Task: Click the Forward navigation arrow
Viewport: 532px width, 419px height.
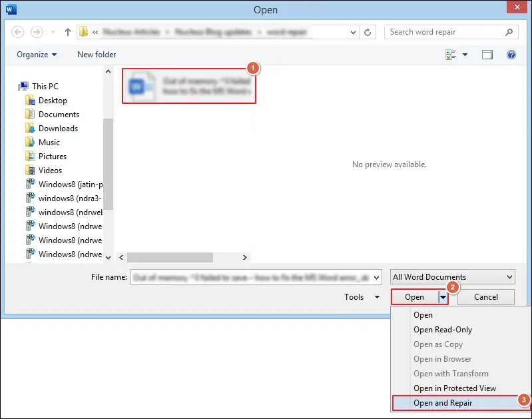Action: click(37, 32)
